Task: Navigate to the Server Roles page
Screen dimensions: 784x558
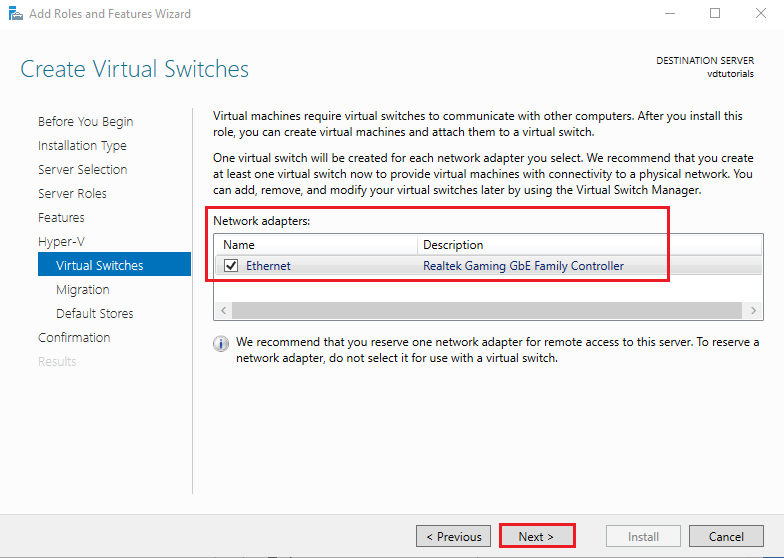Action: pyautogui.click(x=72, y=194)
